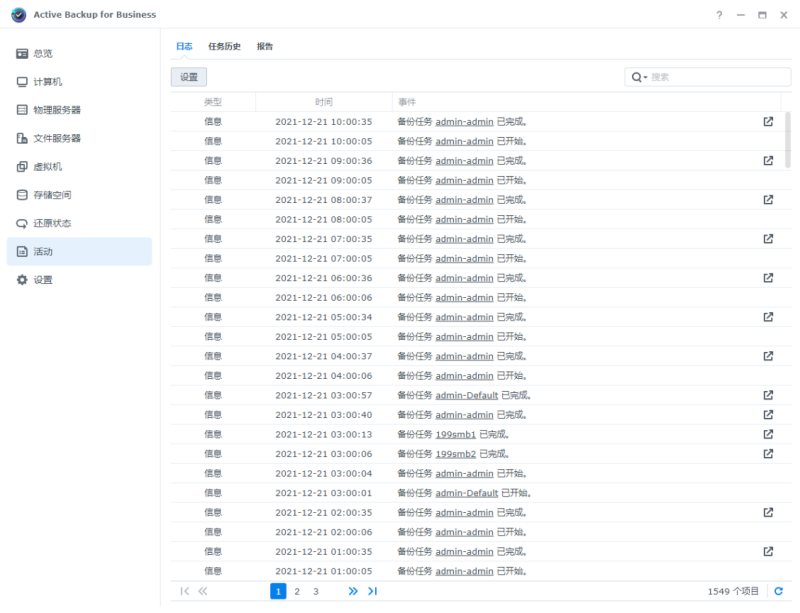Select page 3 in pagination
The width and height of the screenshot is (800, 613).
click(x=316, y=591)
